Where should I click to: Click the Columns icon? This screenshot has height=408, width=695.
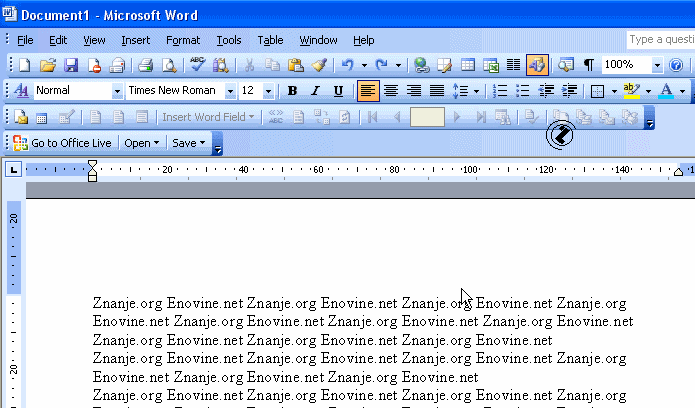pyautogui.click(x=513, y=65)
